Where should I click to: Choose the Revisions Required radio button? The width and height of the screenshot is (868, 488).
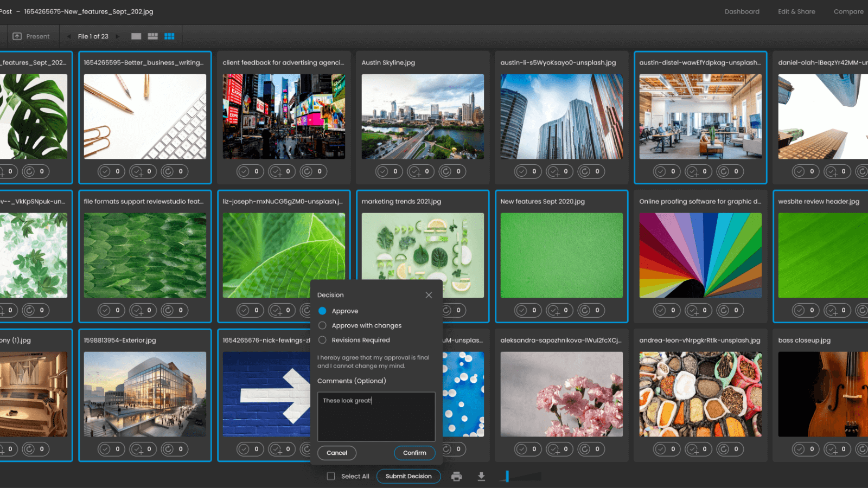322,340
